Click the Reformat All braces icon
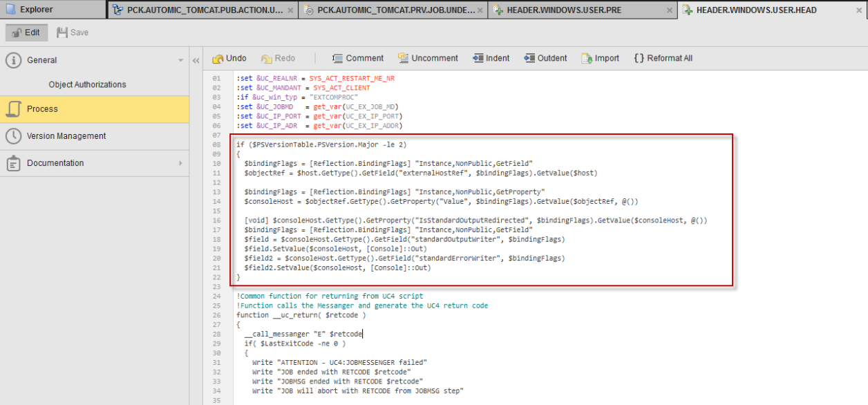 (x=641, y=58)
